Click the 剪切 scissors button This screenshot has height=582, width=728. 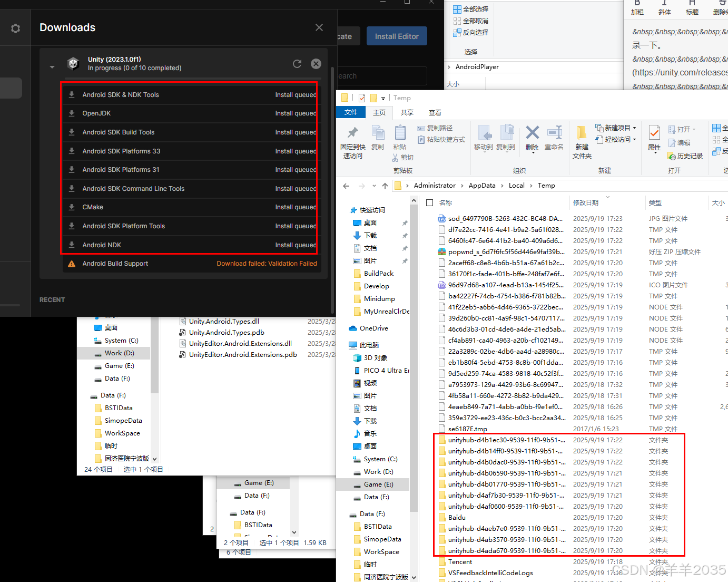pyautogui.click(x=403, y=158)
